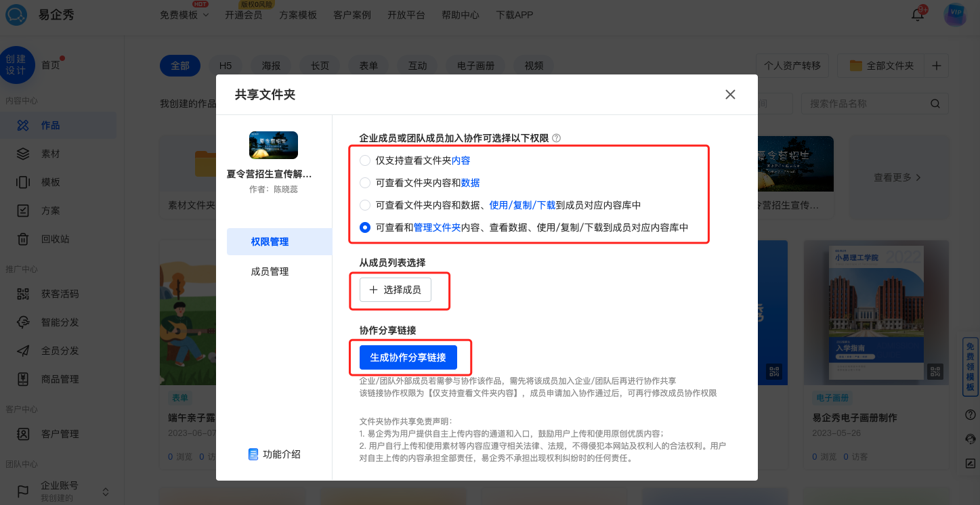Select the 长页 filter tab

[x=320, y=66]
